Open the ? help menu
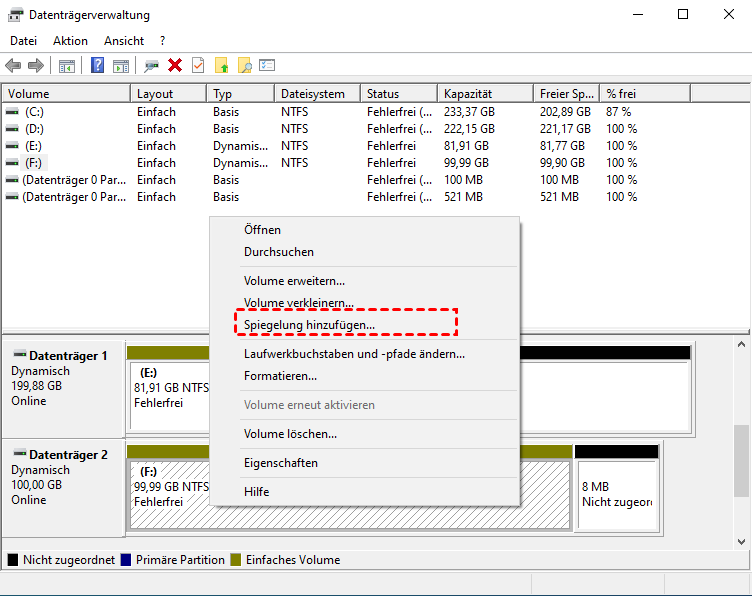Image resolution: width=752 pixels, height=596 pixels. 163,41
